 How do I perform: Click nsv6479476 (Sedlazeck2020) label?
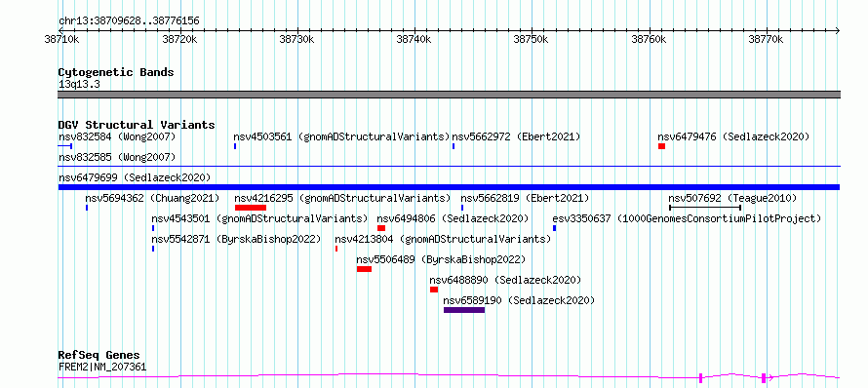pyautogui.click(x=733, y=136)
